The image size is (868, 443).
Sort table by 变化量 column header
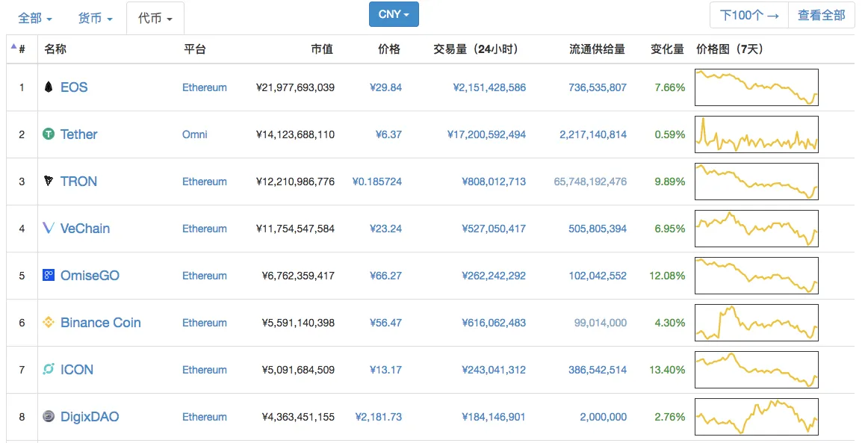pos(668,49)
